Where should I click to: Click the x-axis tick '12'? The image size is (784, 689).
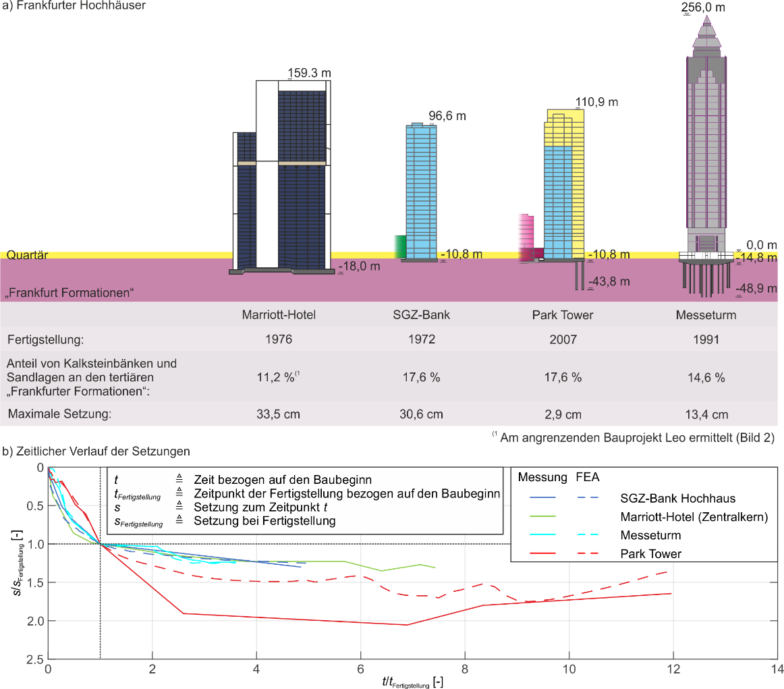click(x=673, y=669)
